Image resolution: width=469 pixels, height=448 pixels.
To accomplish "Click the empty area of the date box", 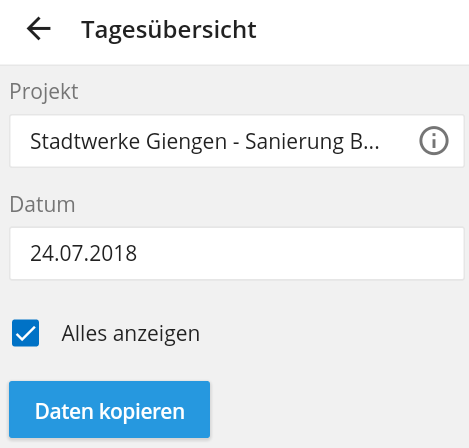I will click(300, 253).
